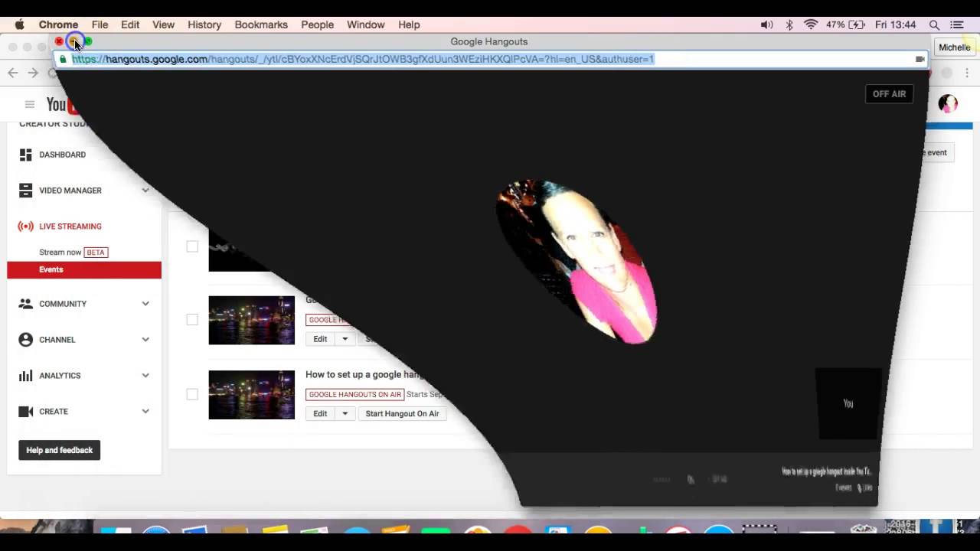Click the Community people icon
The image size is (980, 551).
coord(25,304)
